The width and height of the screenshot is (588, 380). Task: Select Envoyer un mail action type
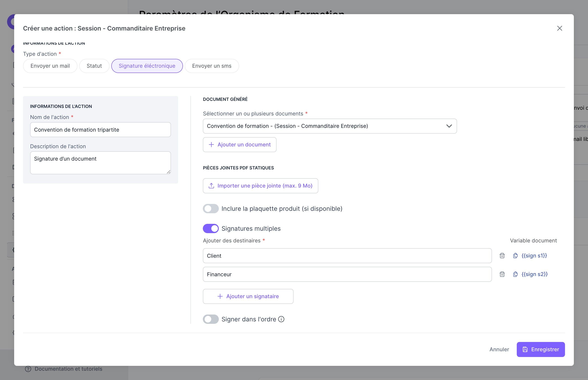(50, 66)
